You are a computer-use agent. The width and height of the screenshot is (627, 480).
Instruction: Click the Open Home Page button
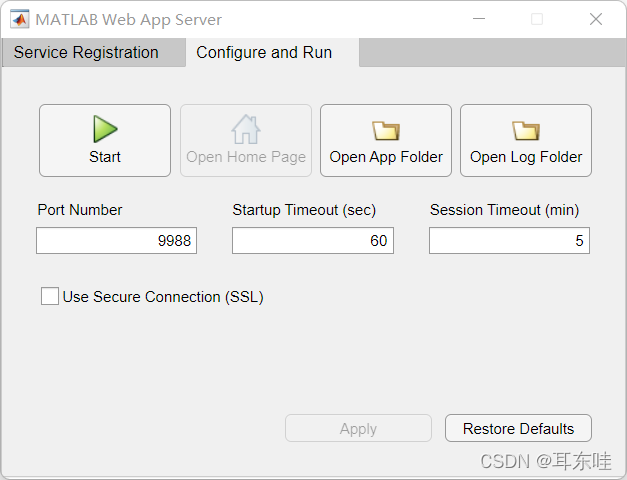coord(246,140)
